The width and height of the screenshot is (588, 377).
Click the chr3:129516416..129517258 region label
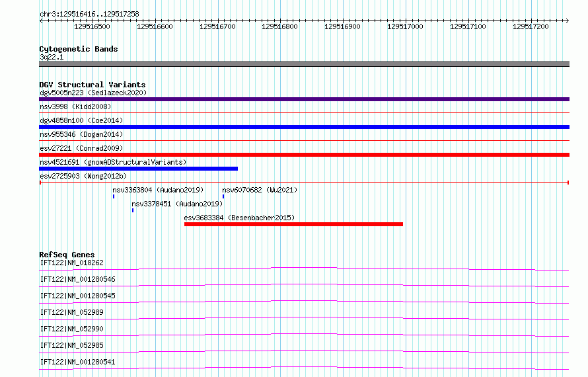coord(89,15)
